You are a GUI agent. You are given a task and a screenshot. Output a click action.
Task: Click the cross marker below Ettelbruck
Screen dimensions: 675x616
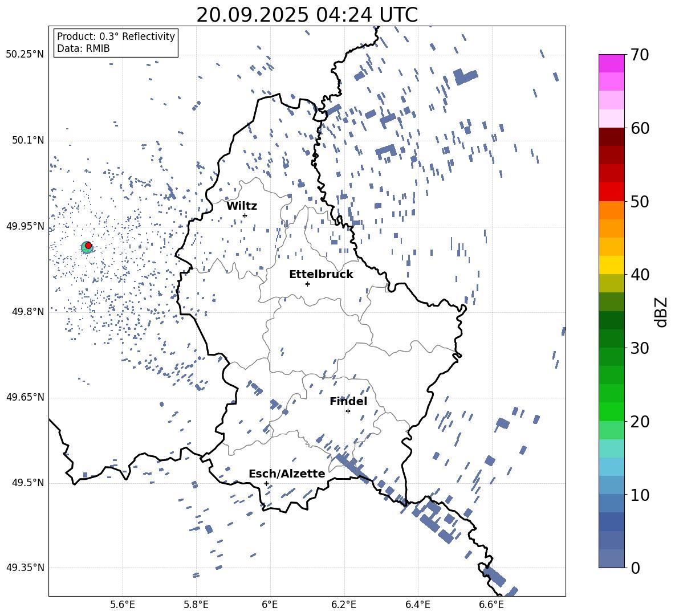[x=307, y=284]
